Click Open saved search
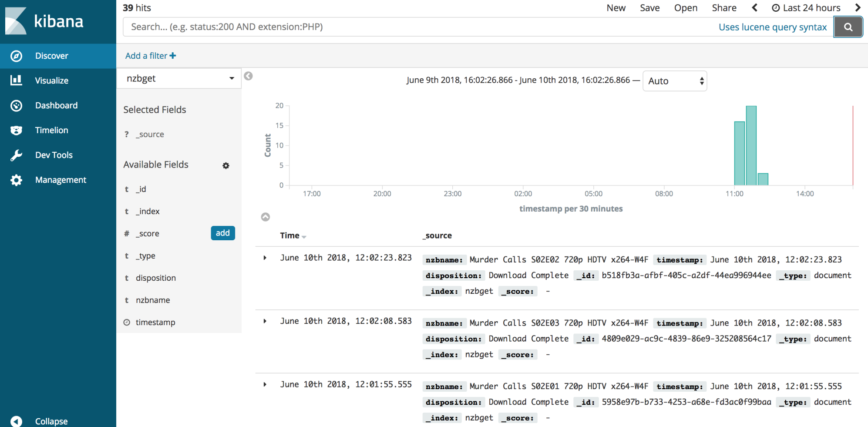 pos(686,8)
